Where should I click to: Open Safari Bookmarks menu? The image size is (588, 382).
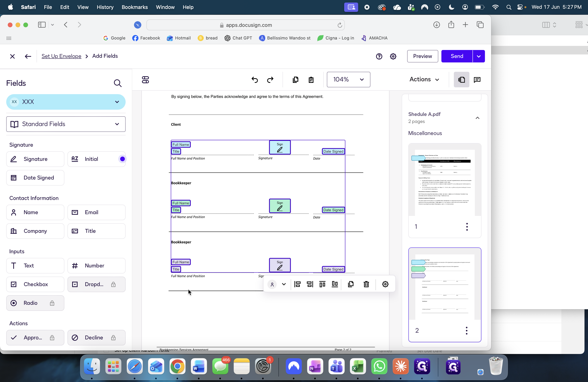(x=135, y=7)
